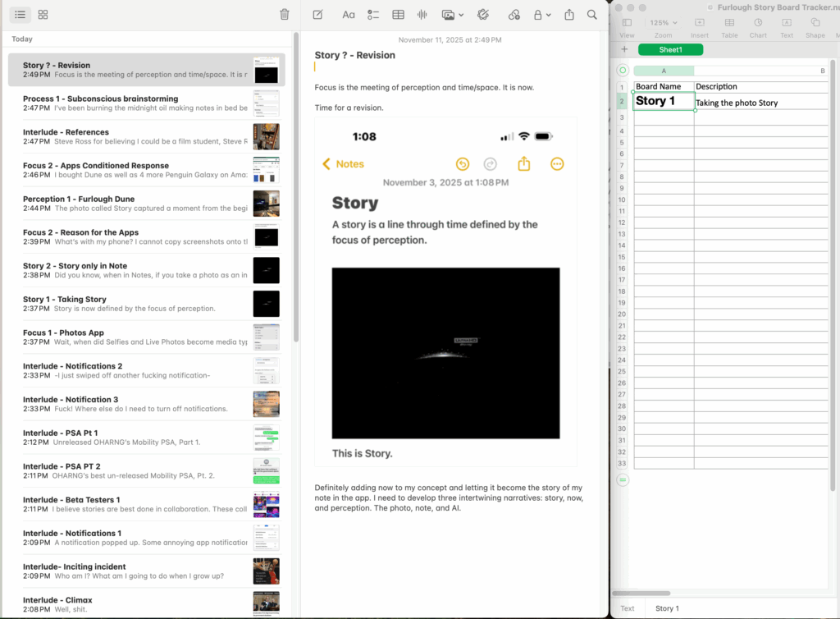Screen dimensions: 840x619
Task: Expand the lock note dropdown
Action: [541, 15]
